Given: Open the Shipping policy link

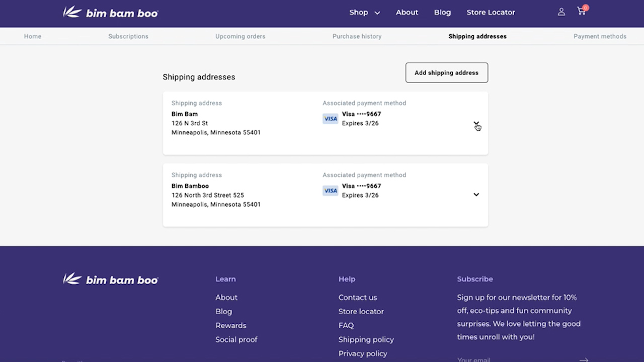Looking at the screenshot, I should click(366, 339).
